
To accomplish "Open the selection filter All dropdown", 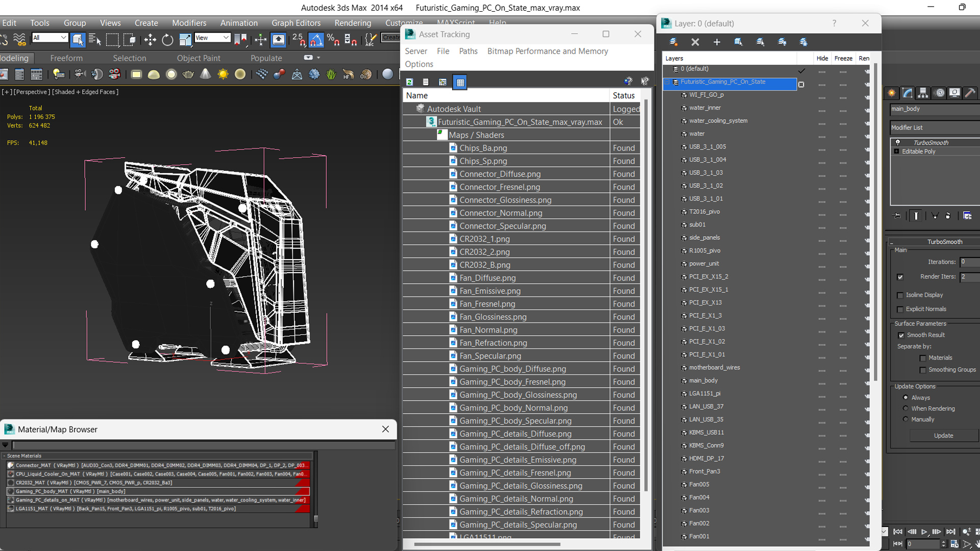I will point(50,38).
